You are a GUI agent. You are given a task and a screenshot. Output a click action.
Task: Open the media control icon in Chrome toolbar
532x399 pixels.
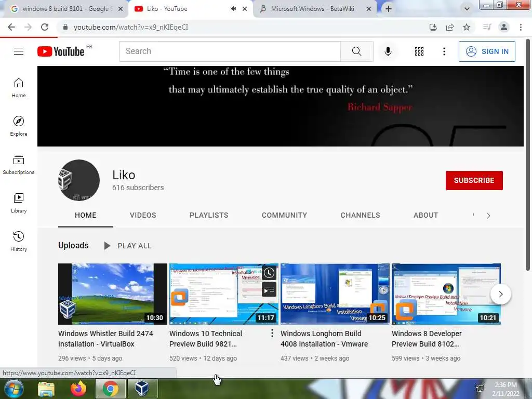487,27
